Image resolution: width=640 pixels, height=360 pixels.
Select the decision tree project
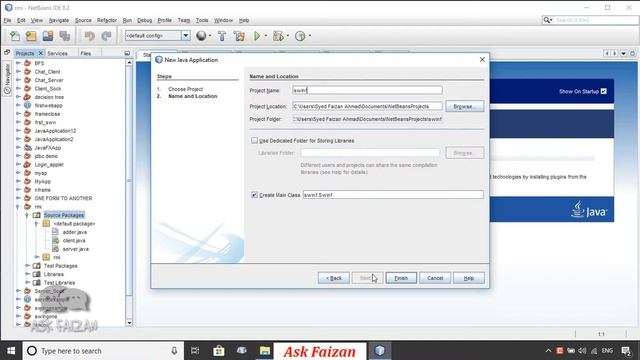coord(49,97)
